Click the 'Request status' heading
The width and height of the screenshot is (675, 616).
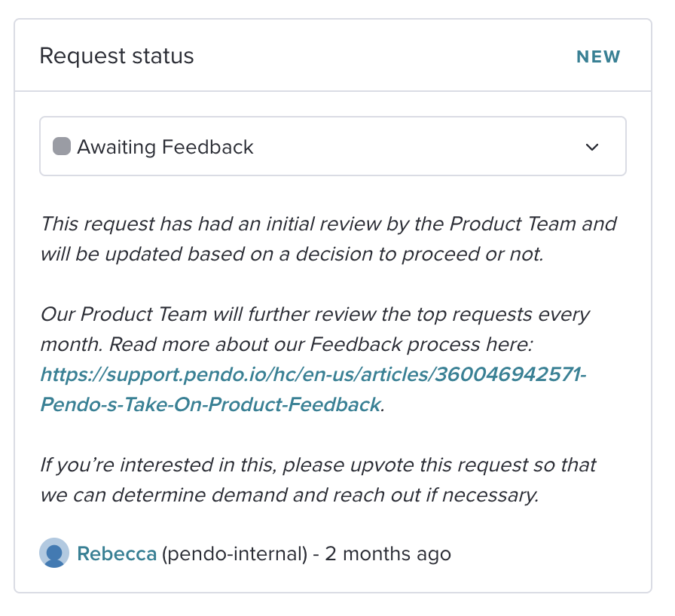(117, 56)
